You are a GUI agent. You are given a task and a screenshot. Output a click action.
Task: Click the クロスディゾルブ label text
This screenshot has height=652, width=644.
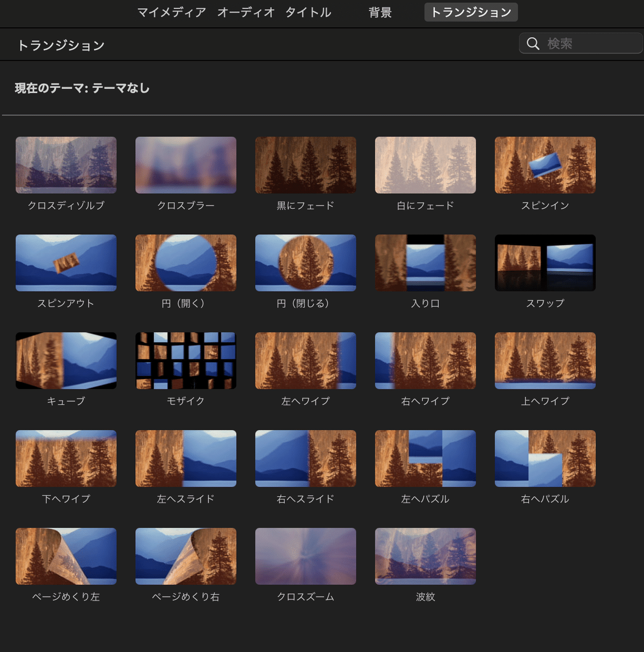tap(66, 205)
